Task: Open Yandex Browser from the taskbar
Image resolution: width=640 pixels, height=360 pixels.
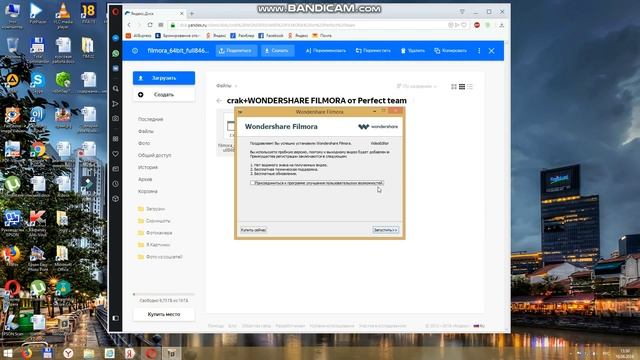Action: click(x=68, y=353)
